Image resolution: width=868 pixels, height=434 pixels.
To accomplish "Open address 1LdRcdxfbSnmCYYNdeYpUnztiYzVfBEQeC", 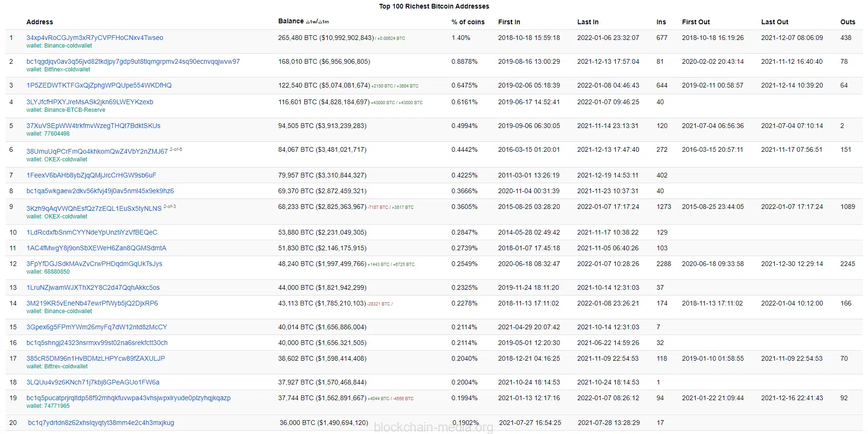I will point(92,232).
